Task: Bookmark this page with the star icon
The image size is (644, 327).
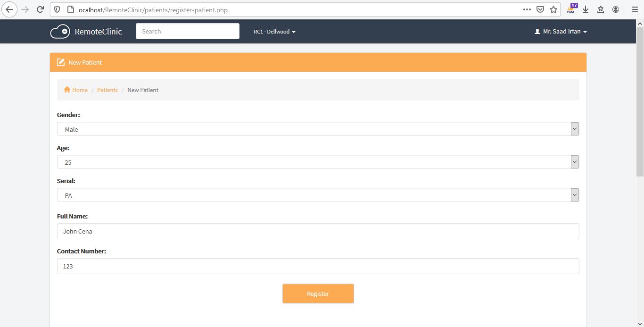Action: pyautogui.click(x=553, y=9)
